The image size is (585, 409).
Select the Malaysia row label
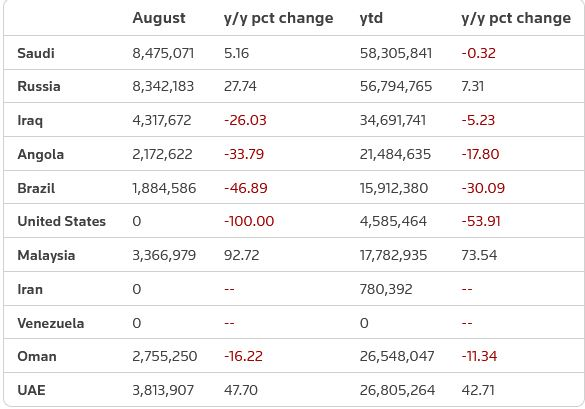pyautogui.click(x=46, y=256)
